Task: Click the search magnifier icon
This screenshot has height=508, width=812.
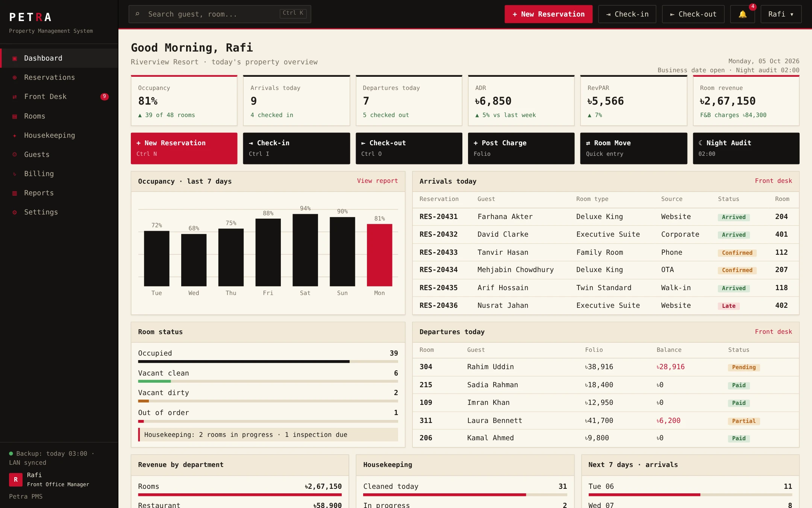Action: click(138, 14)
